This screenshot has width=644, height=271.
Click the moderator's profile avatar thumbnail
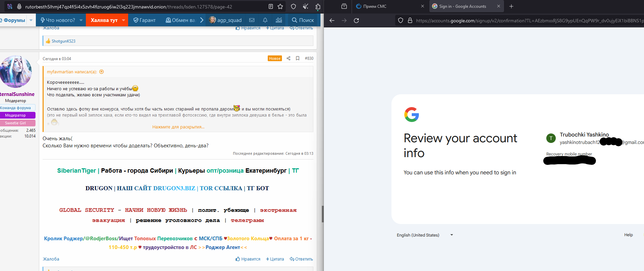click(16, 72)
